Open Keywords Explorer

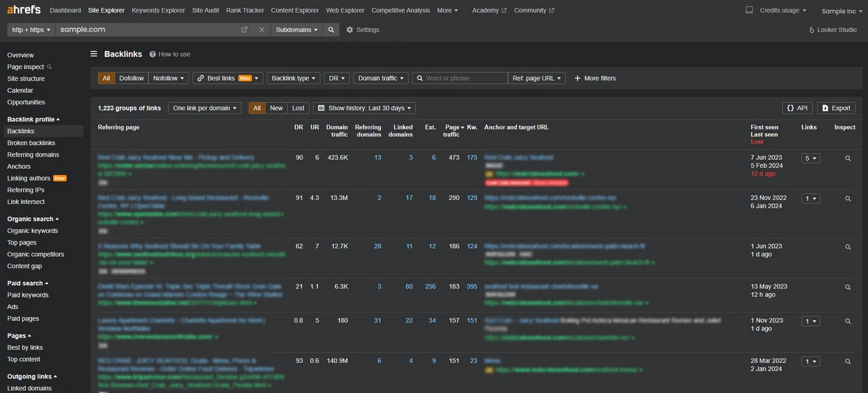coord(158,10)
